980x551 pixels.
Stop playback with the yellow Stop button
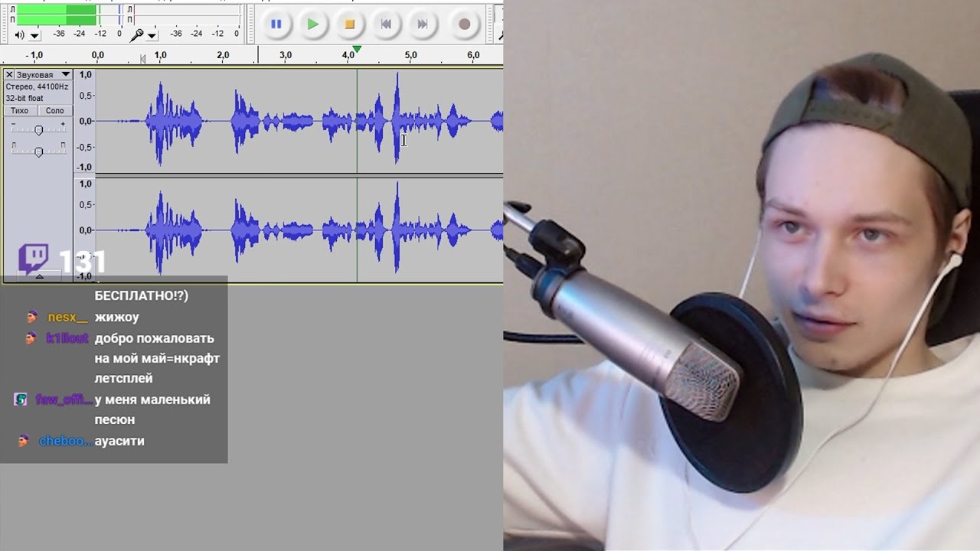click(349, 24)
